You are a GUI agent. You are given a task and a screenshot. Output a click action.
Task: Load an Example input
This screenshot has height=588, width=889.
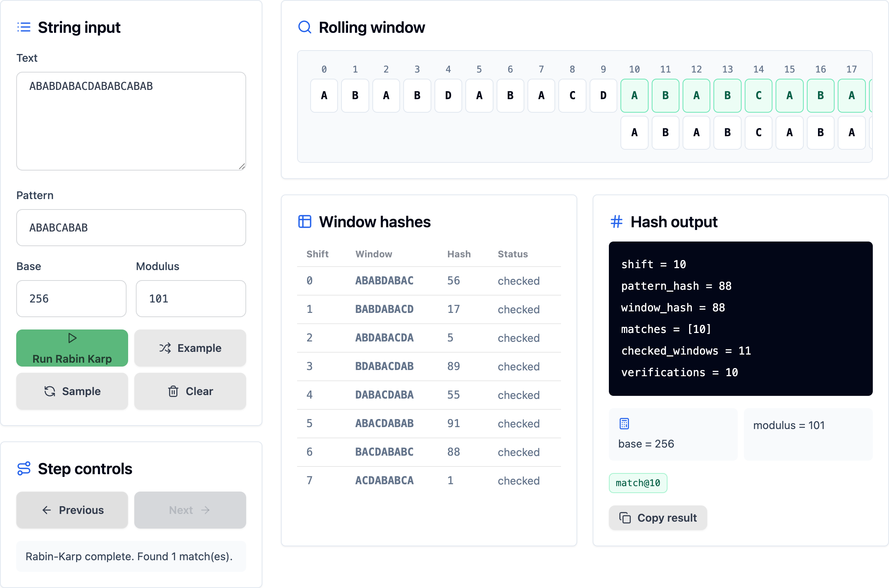190,348
